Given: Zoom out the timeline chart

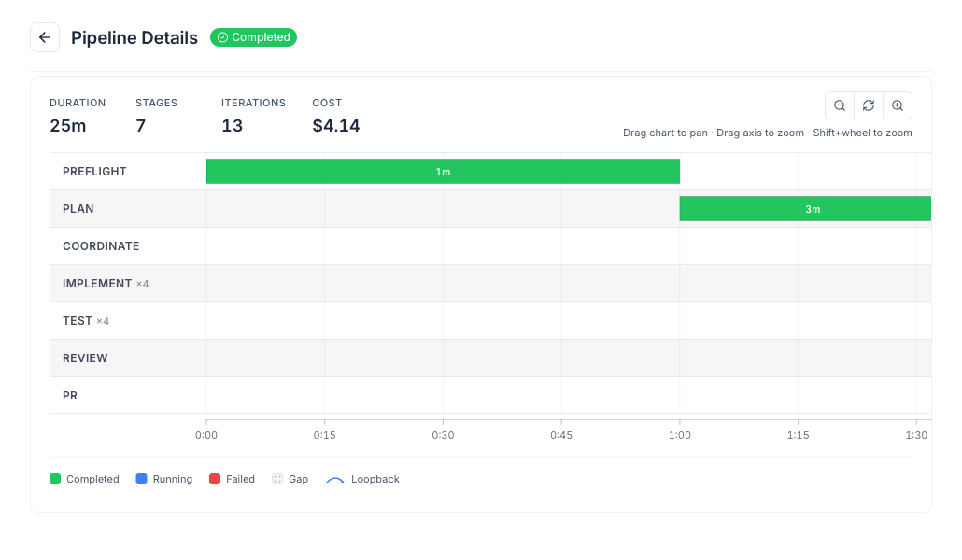Looking at the screenshot, I should (x=840, y=105).
